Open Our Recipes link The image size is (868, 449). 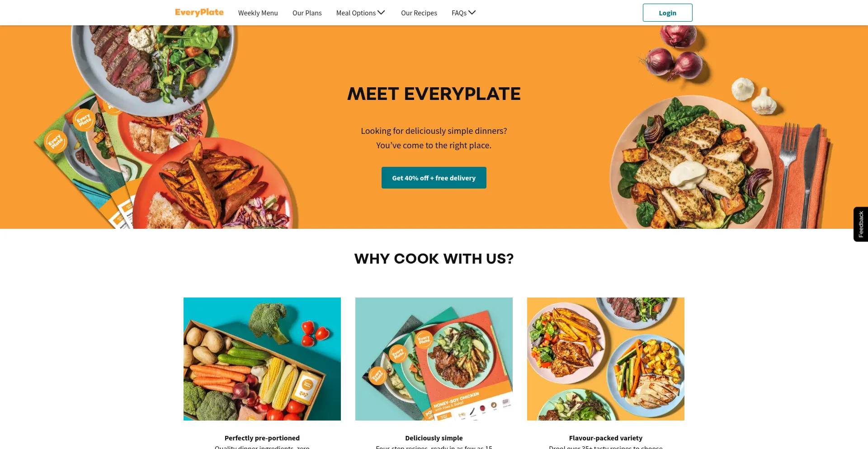(419, 13)
